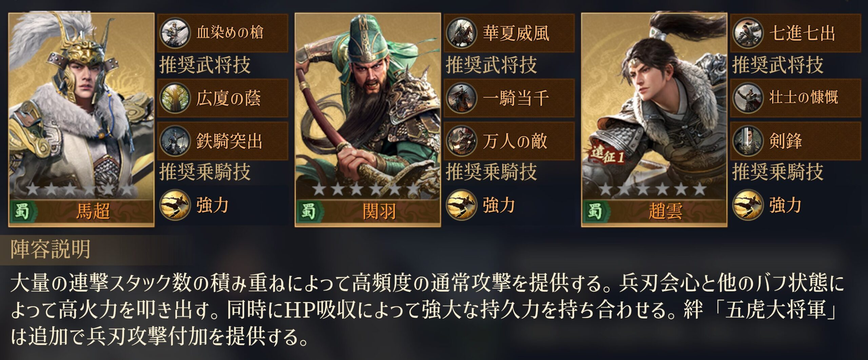
Task: Open the 鉄騎突出 mount skill icon
Action: (175, 141)
